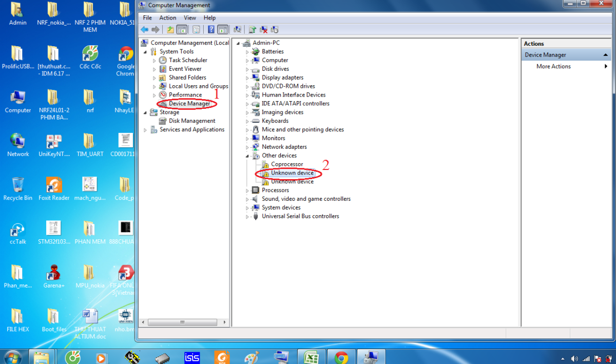Click the Properties toolbar icon

tap(196, 29)
